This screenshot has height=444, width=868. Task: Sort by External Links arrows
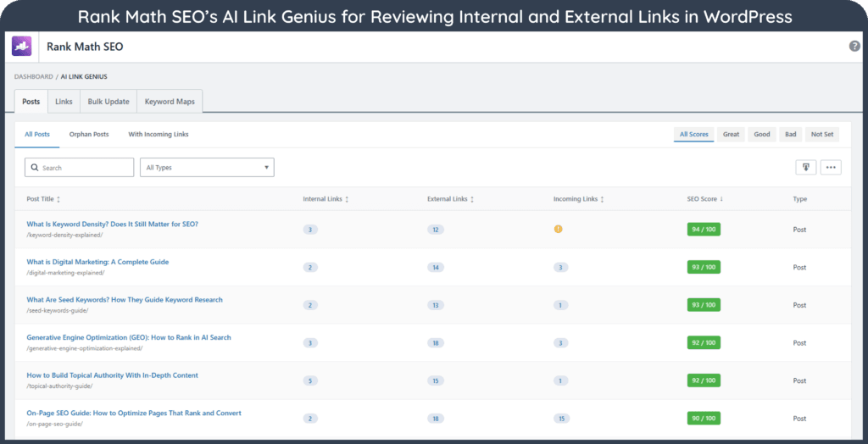pos(471,199)
